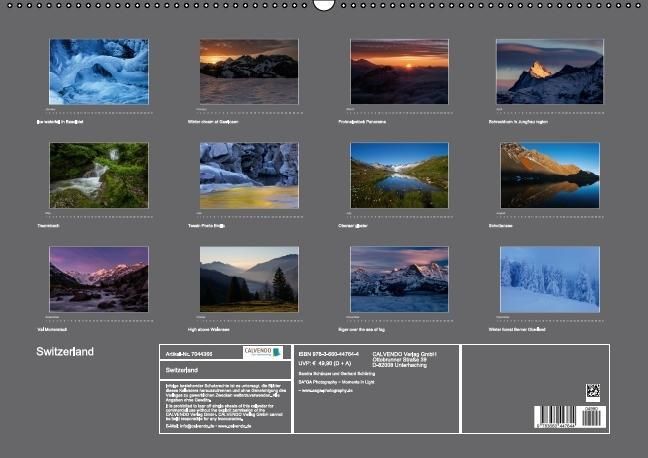648x458 pixels.
Task: Click the large 'Switzerland' title at bottom left
Action: (x=65, y=351)
